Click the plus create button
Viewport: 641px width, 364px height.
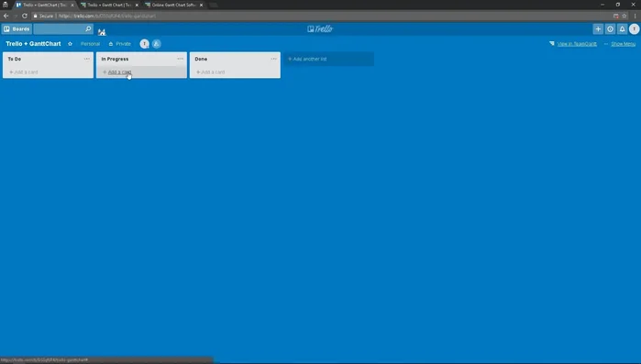(x=598, y=29)
